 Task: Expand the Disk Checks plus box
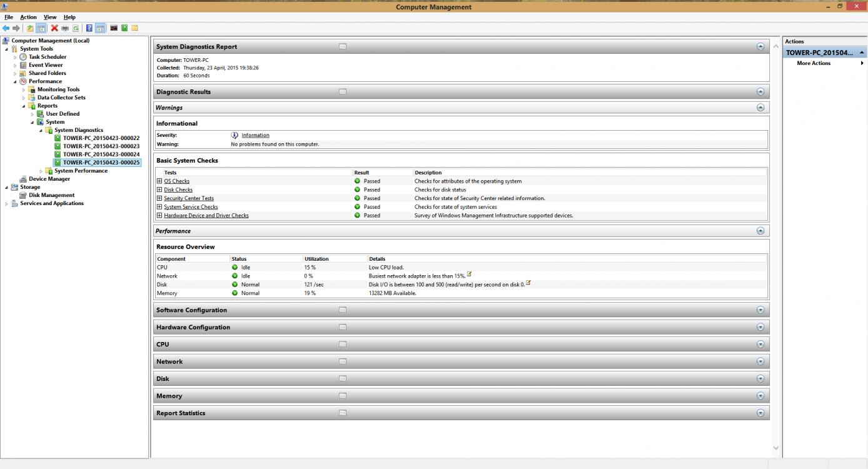pos(159,189)
